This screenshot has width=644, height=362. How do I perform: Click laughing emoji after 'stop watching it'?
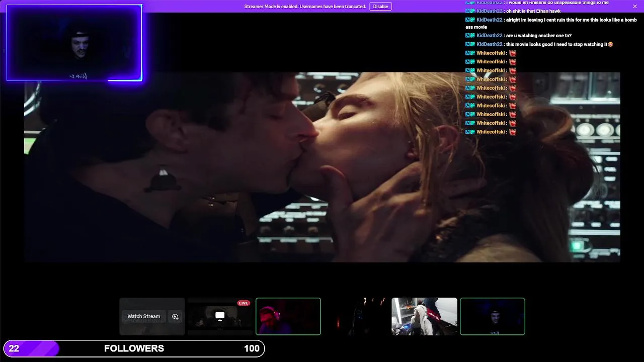[610, 44]
